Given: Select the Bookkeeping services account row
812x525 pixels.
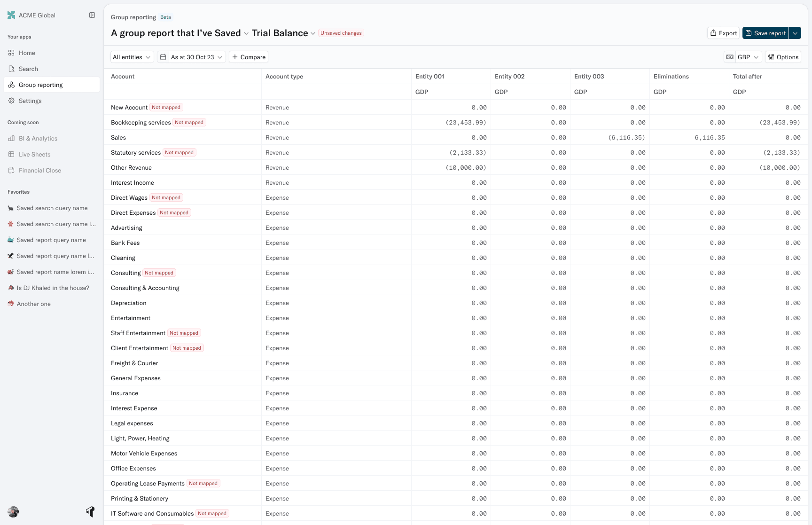Looking at the screenshot, I should (141, 122).
